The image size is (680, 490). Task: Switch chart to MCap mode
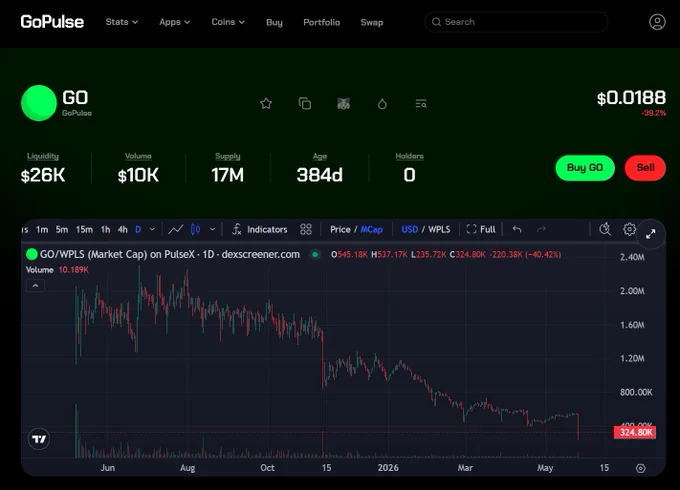click(x=372, y=229)
